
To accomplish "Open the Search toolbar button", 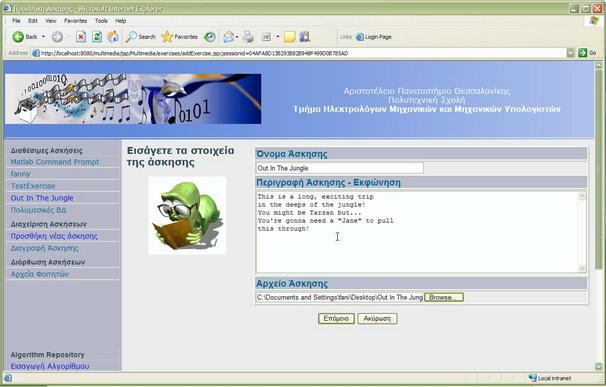I will coord(140,37).
